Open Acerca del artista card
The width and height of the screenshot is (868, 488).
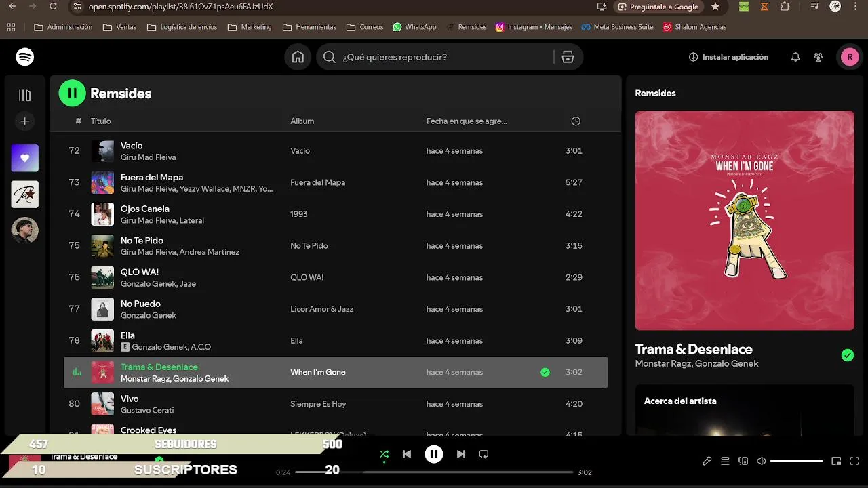(x=745, y=411)
